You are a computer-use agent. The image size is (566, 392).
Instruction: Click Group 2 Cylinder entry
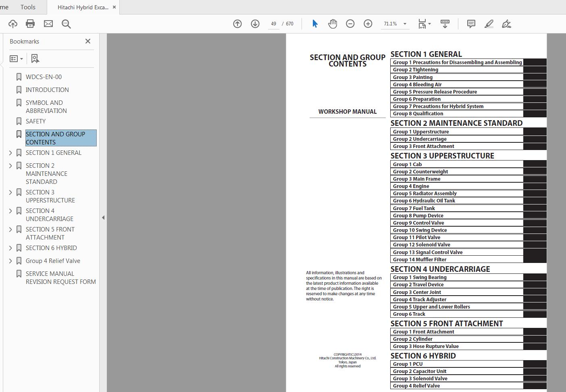(x=413, y=339)
